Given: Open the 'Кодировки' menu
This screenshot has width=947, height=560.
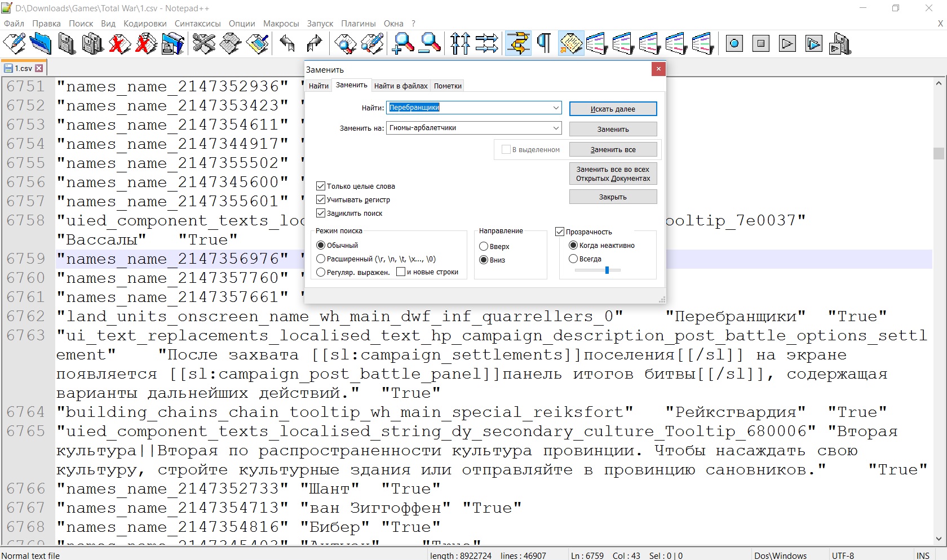Looking at the screenshot, I should [145, 24].
